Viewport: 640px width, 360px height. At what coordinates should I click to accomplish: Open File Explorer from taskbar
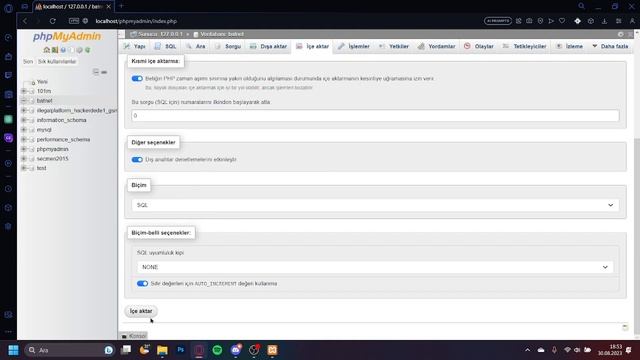pyautogui.click(x=162, y=350)
